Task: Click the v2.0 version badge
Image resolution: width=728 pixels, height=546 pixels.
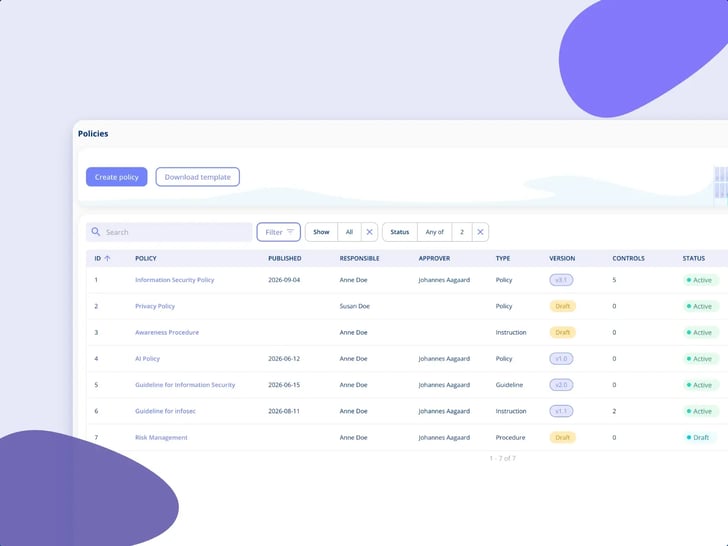Action: (561, 385)
